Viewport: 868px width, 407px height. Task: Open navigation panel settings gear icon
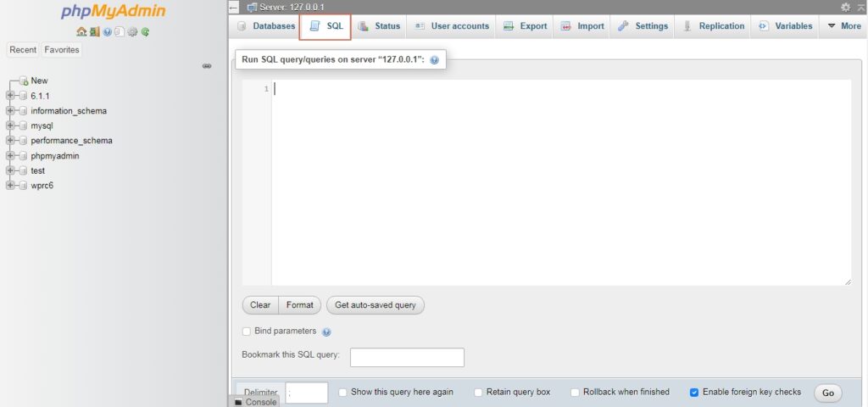click(x=132, y=32)
